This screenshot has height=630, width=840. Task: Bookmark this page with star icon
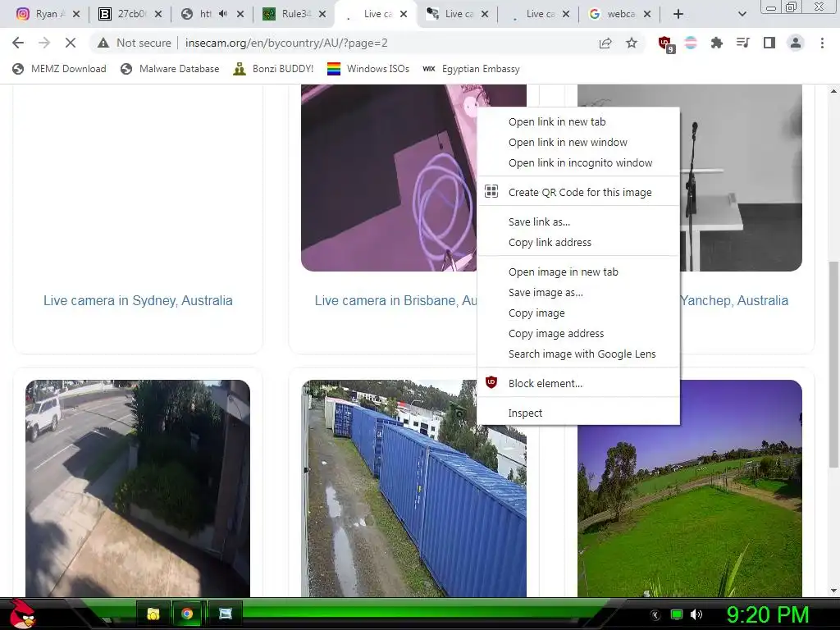click(x=632, y=43)
